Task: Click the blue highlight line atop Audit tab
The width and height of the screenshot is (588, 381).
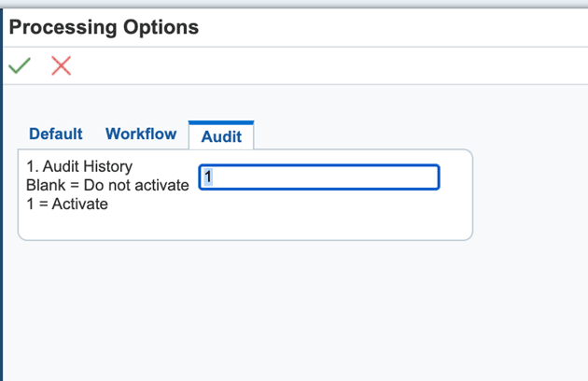Action: [221, 122]
